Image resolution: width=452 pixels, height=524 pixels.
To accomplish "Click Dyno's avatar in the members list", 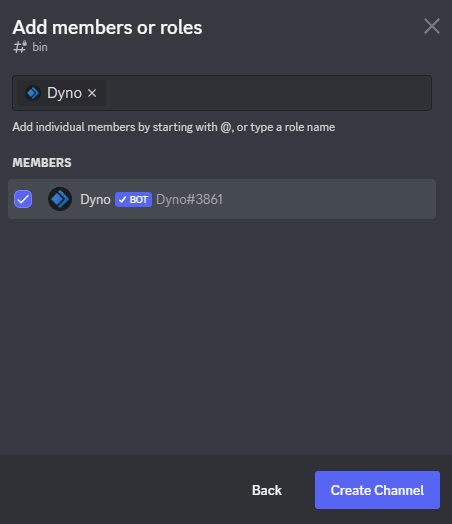I will tap(60, 199).
